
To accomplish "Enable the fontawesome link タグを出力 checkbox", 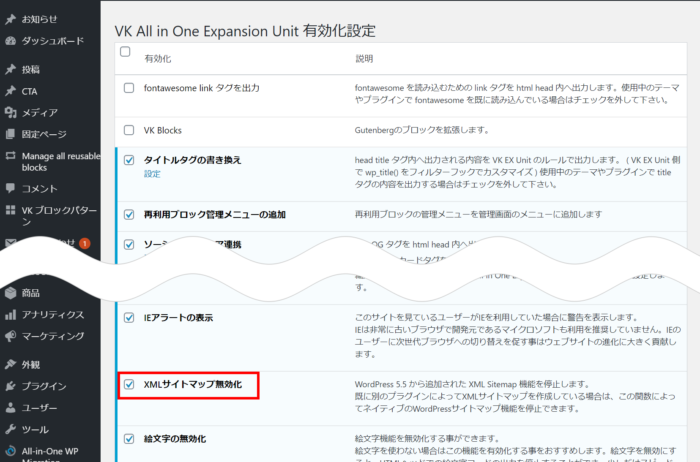I will click(x=129, y=88).
